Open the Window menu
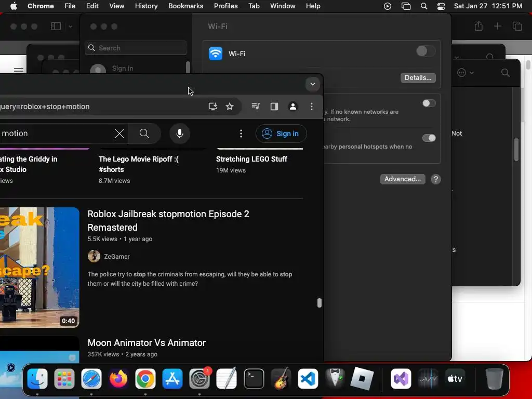532x399 pixels. point(283,6)
